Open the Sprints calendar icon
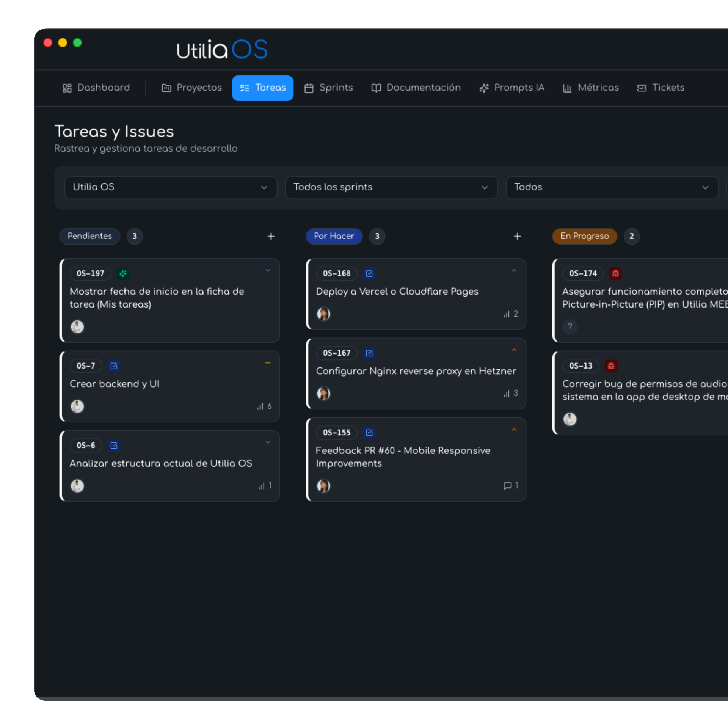This screenshot has width=728, height=728. [309, 88]
